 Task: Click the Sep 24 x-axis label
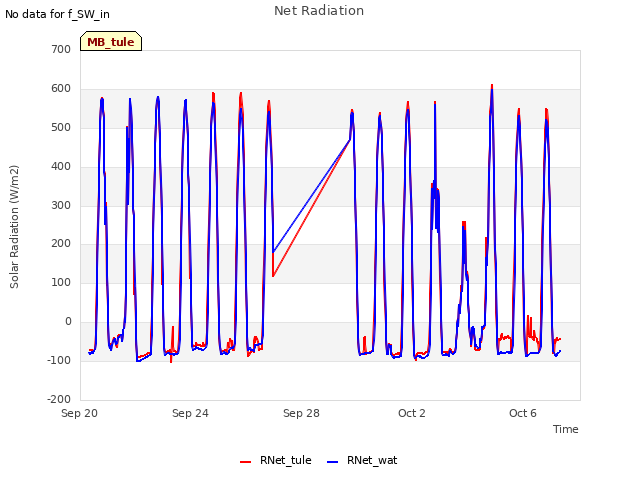(x=190, y=413)
